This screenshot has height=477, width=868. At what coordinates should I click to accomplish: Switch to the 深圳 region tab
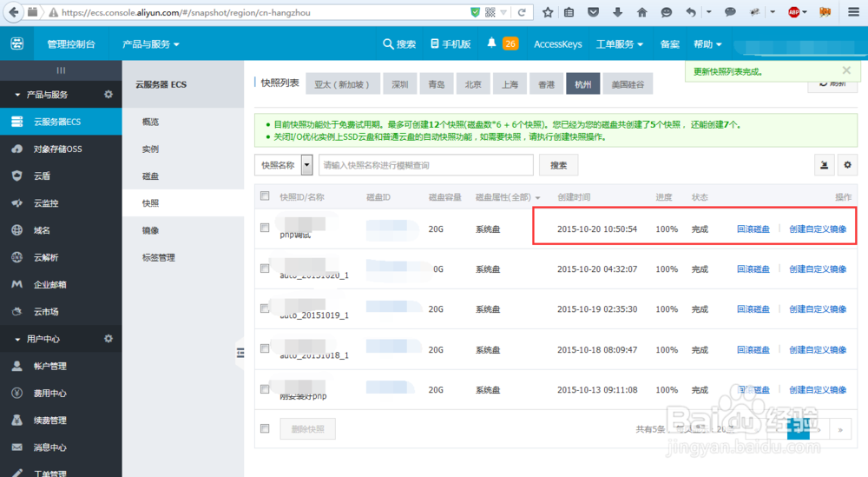click(399, 84)
